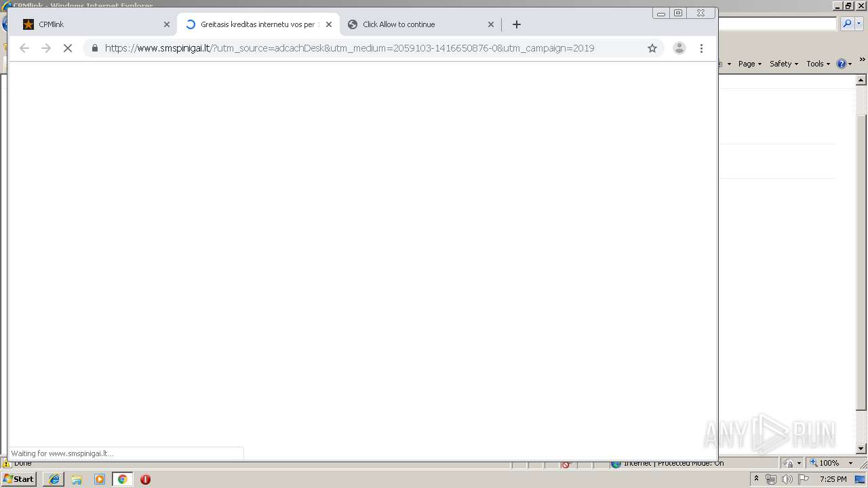Viewport: 868px width, 488px height.
Task: Close the Greitasis kreditas tab
Action: point(329,24)
